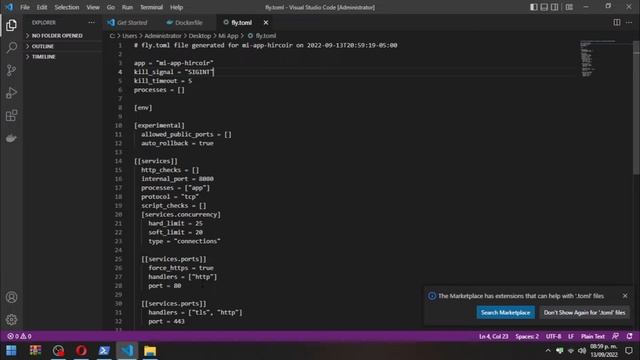Viewport: 640px width, 360px height.
Task: Click Users in the breadcrumb path
Action: 130,36
